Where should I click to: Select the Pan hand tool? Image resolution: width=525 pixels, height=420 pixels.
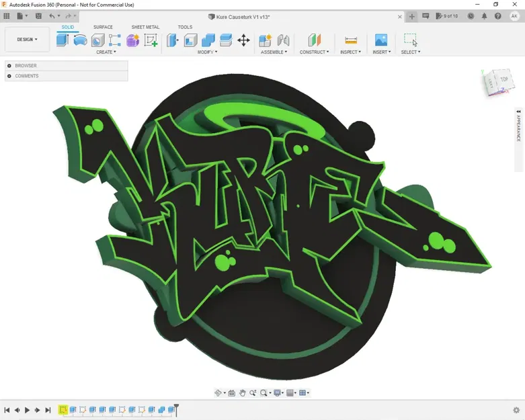[243, 393]
